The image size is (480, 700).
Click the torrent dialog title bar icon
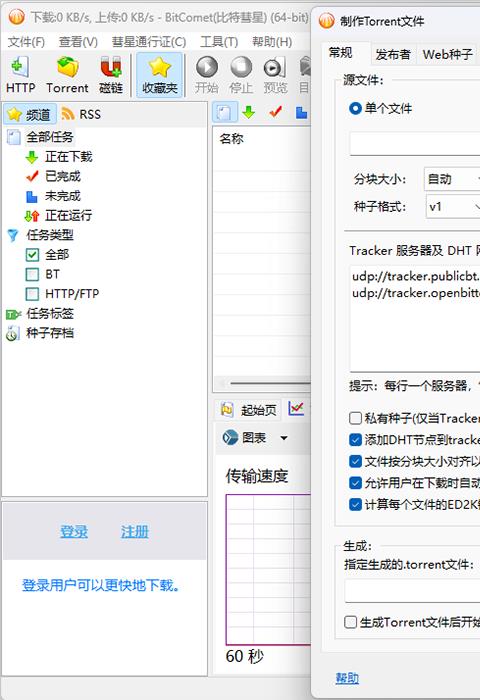[x=326, y=21]
